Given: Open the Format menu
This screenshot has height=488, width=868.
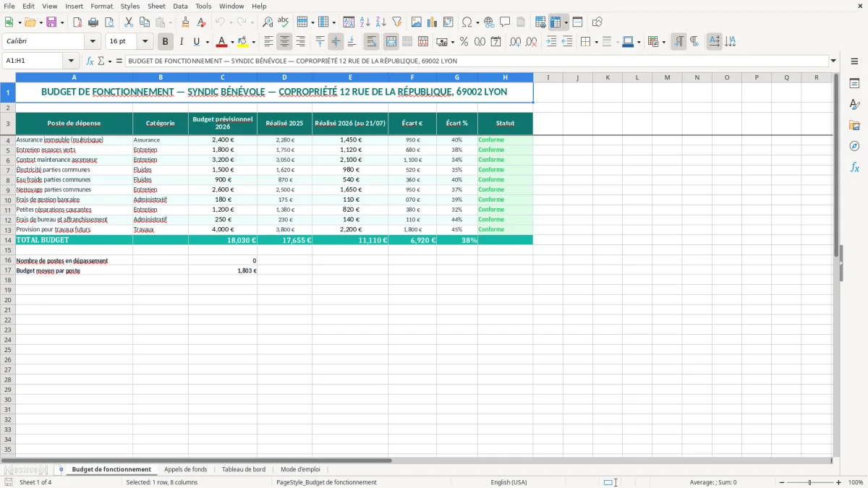Looking at the screenshot, I should click(x=101, y=6).
